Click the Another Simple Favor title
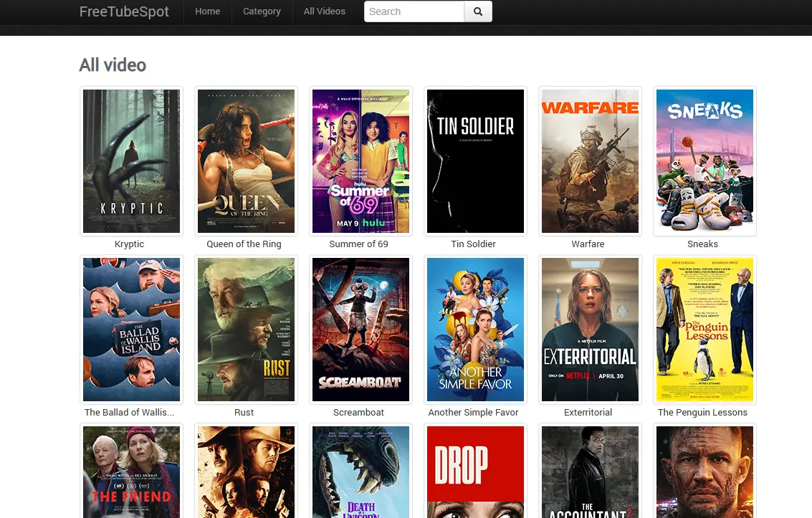Screen dimensions: 812x518 coord(473,413)
